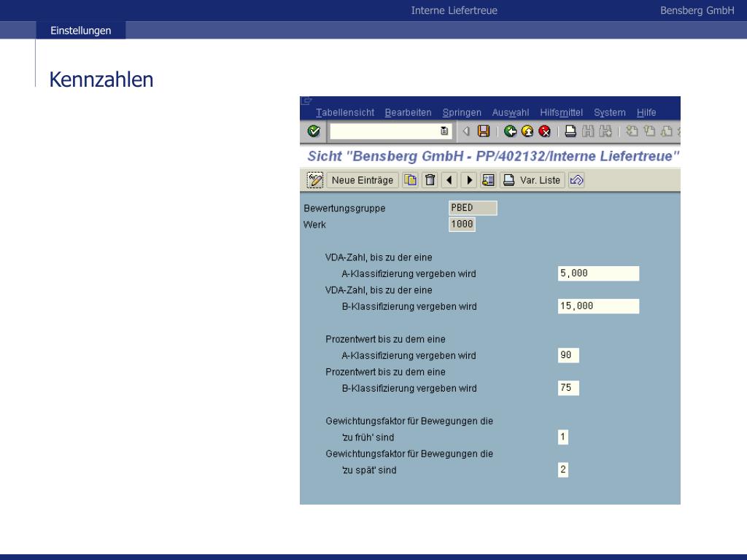
Task: Open the Hilfe menu
Action: [x=646, y=112]
